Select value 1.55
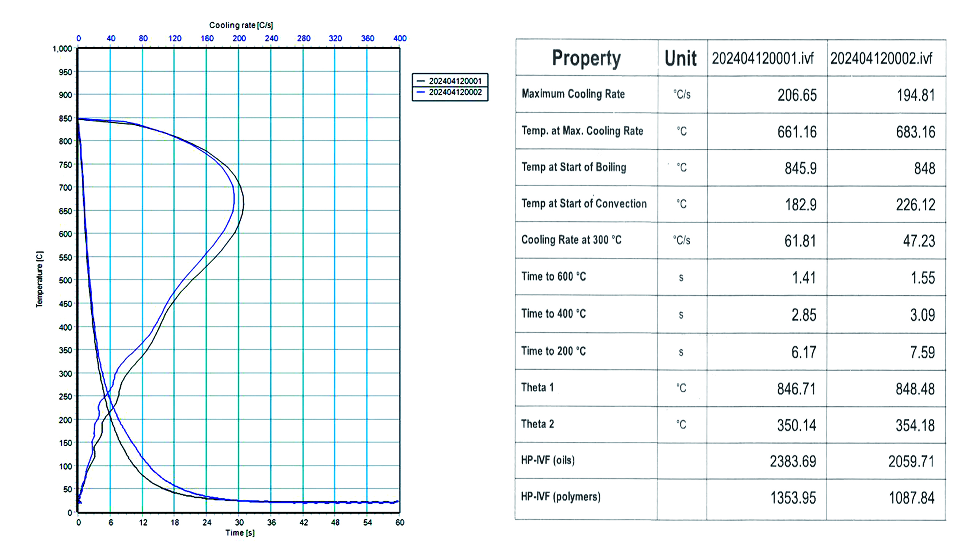Viewport: 980px width, 546px height. pyautogui.click(x=923, y=278)
